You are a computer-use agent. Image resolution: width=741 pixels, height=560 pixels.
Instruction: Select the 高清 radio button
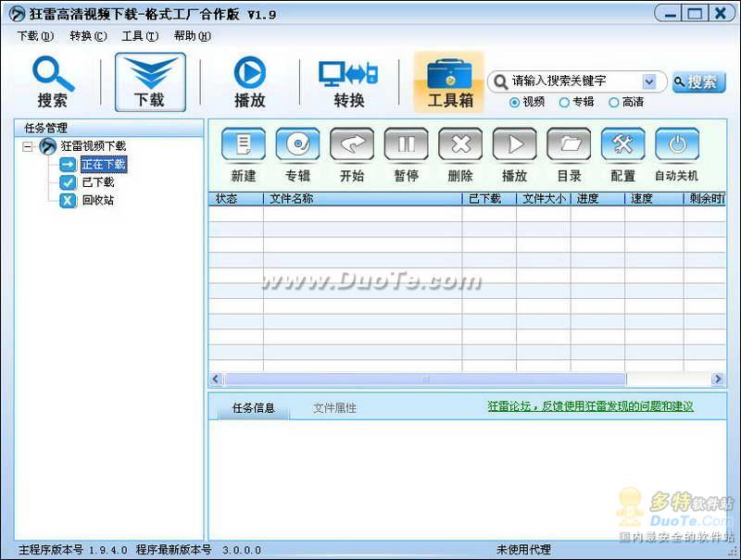click(613, 102)
